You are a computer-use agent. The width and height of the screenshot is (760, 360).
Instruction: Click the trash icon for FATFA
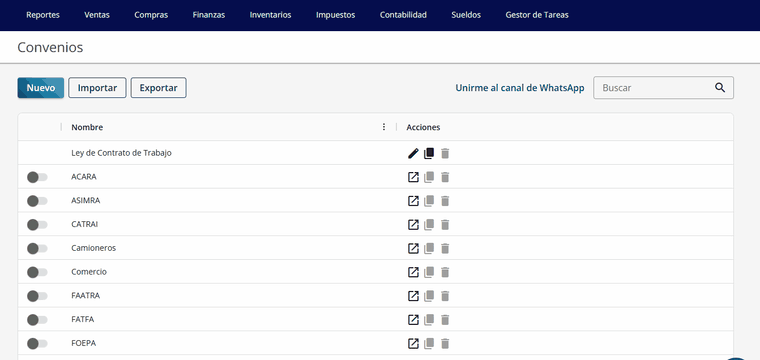pyautogui.click(x=445, y=320)
